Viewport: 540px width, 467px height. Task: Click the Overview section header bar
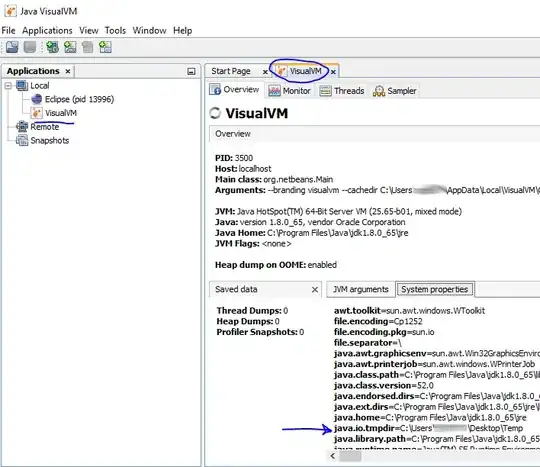tap(375, 134)
